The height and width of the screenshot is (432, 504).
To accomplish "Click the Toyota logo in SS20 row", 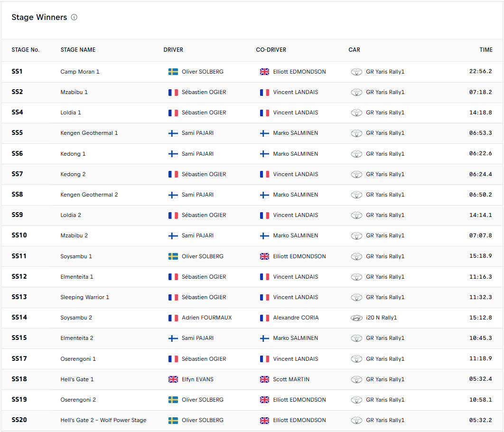I will click(x=356, y=420).
